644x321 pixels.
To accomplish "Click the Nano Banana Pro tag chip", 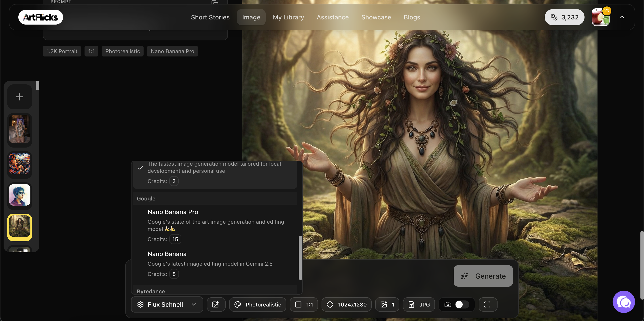I will pos(172,51).
